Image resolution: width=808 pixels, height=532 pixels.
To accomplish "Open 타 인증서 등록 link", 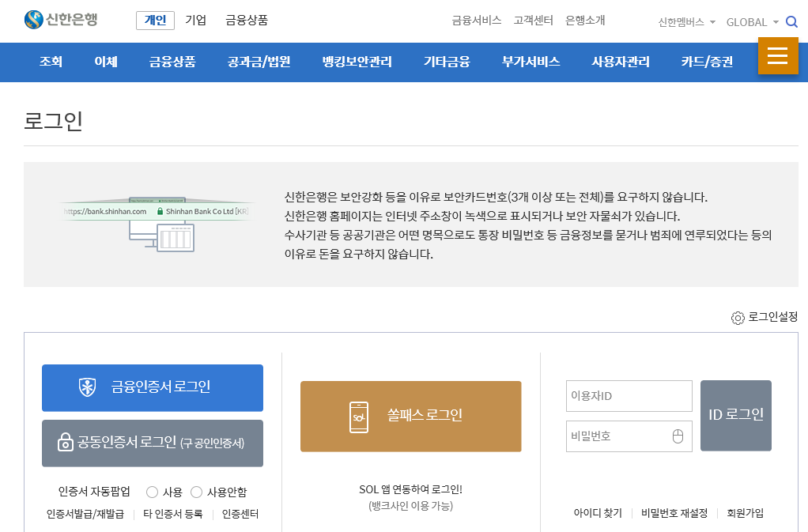I will point(172,514).
